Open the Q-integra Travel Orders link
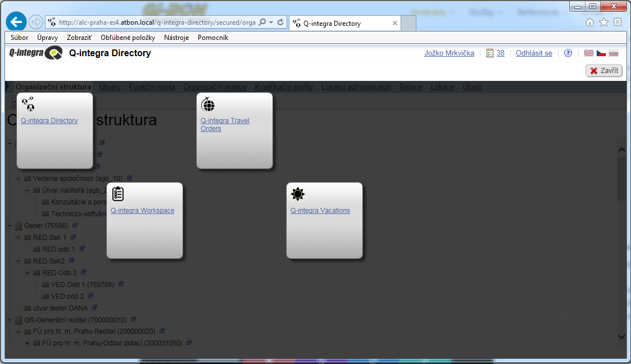The width and height of the screenshot is (631, 364). click(x=225, y=125)
